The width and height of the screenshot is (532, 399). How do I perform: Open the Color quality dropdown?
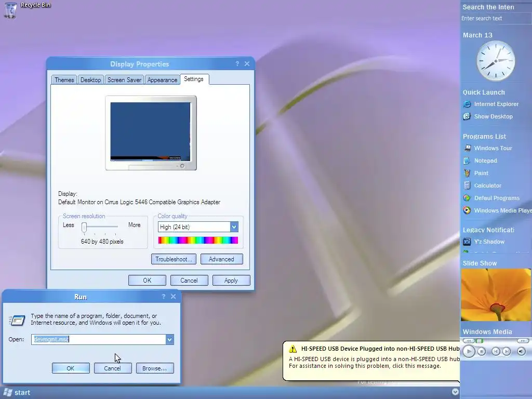pos(234,227)
